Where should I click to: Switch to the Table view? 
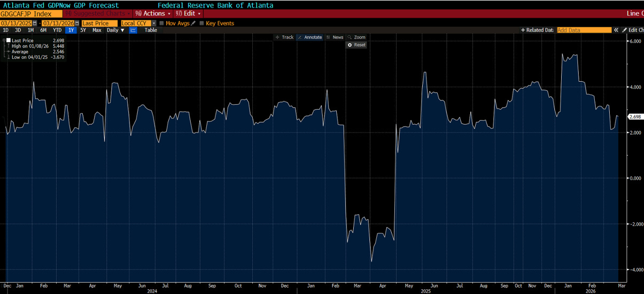(x=151, y=30)
